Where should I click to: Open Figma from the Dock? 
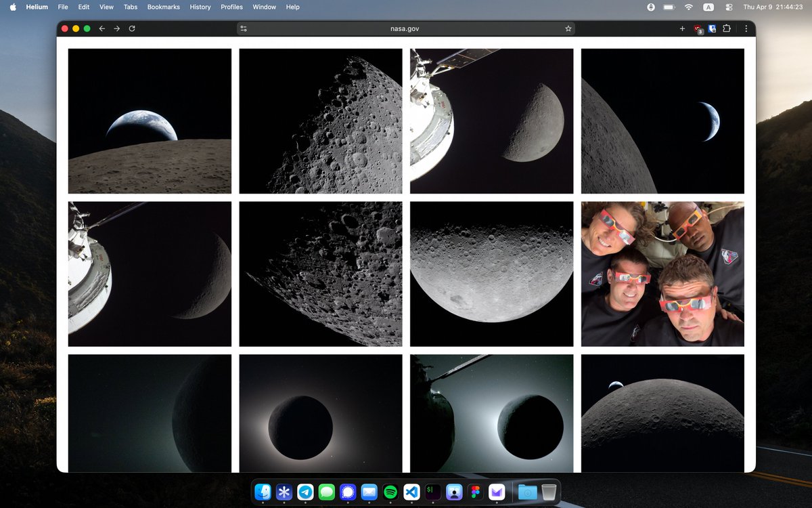click(476, 492)
